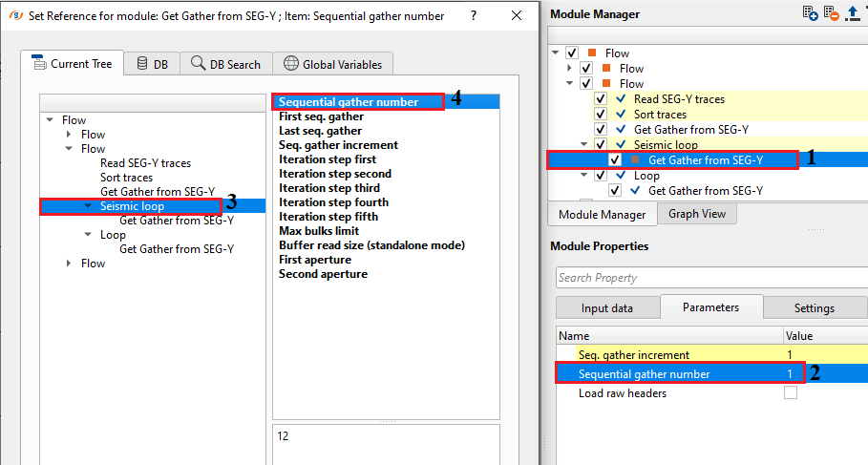Select Sort traces in the dialog tree

pyautogui.click(x=126, y=178)
